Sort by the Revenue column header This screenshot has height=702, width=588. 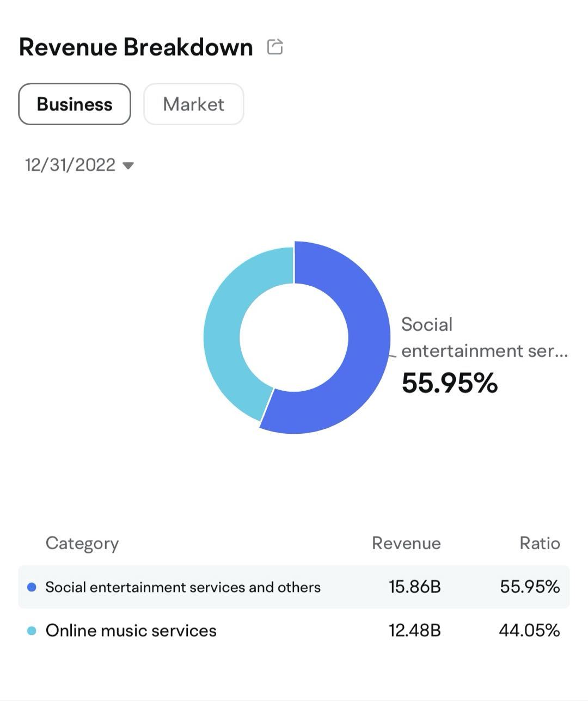[406, 543]
